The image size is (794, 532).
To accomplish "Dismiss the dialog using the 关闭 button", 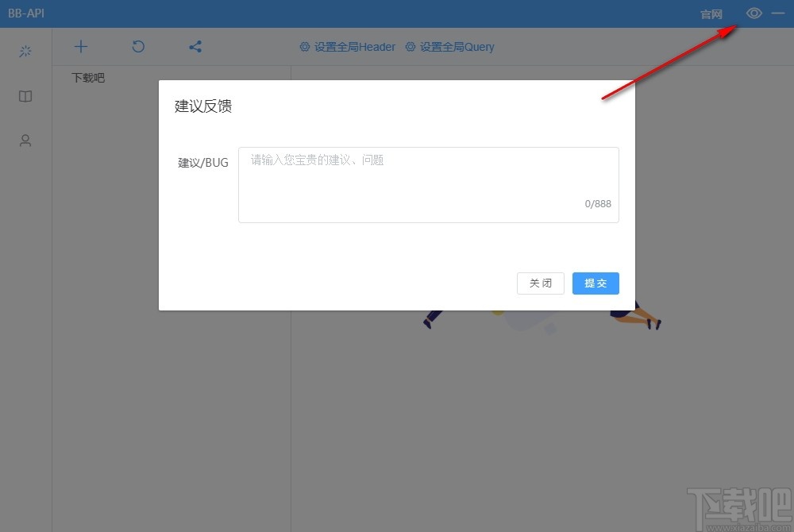I will [540, 283].
